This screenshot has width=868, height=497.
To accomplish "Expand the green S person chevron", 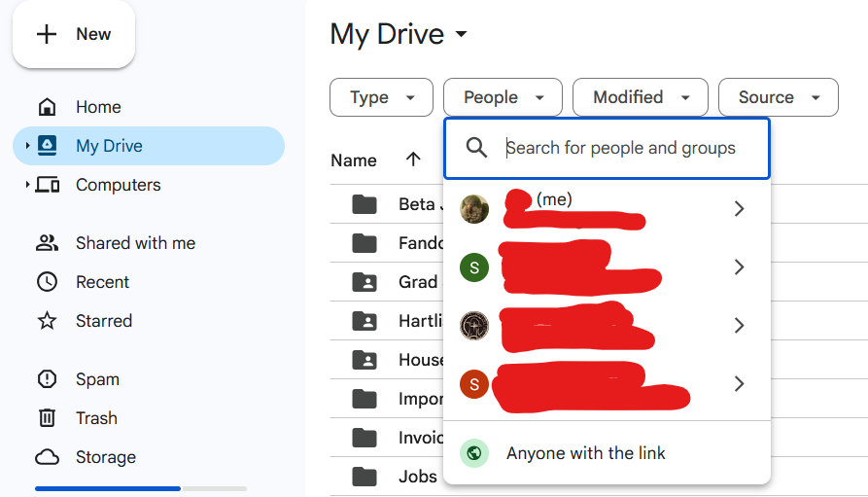I will 739,267.
